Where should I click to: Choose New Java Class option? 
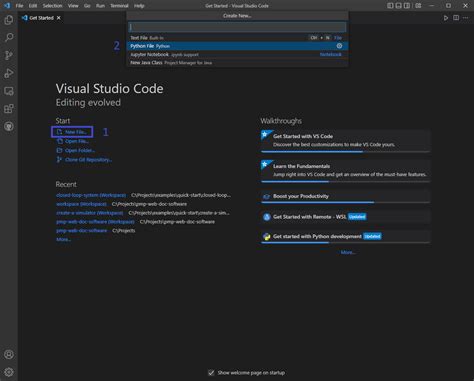coord(237,63)
